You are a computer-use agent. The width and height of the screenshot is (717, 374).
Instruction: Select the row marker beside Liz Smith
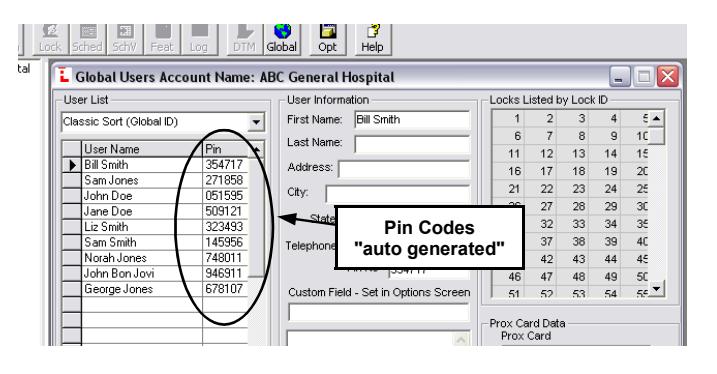(x=72, y=227)
